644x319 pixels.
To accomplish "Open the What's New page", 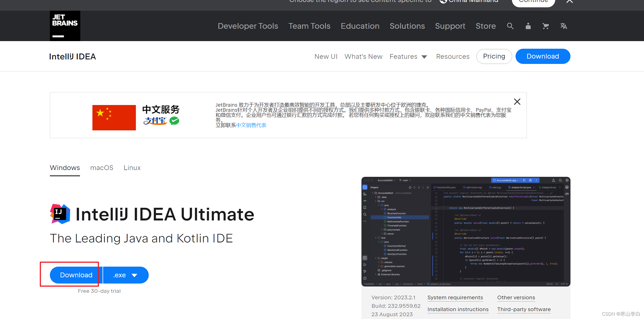I will click(363, 57).
